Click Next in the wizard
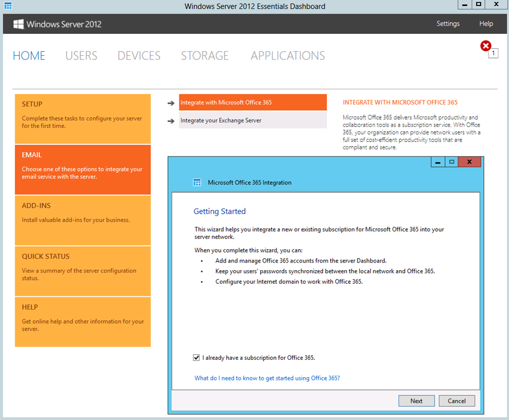The image size is (509, 420). coord(417,401)
